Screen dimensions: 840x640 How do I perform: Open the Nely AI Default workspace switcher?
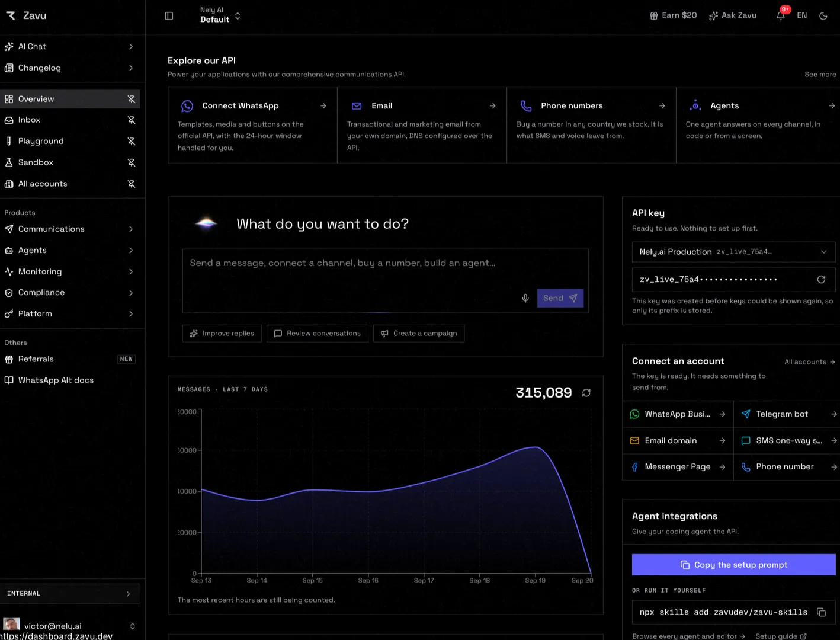(x=220, y=15)
